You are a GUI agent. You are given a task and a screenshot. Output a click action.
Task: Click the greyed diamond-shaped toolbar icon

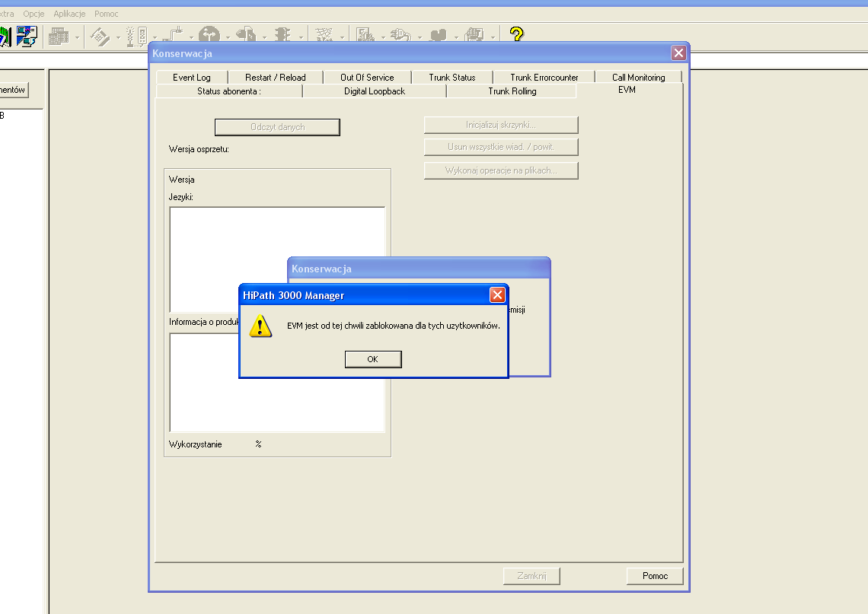coord(100,37)
